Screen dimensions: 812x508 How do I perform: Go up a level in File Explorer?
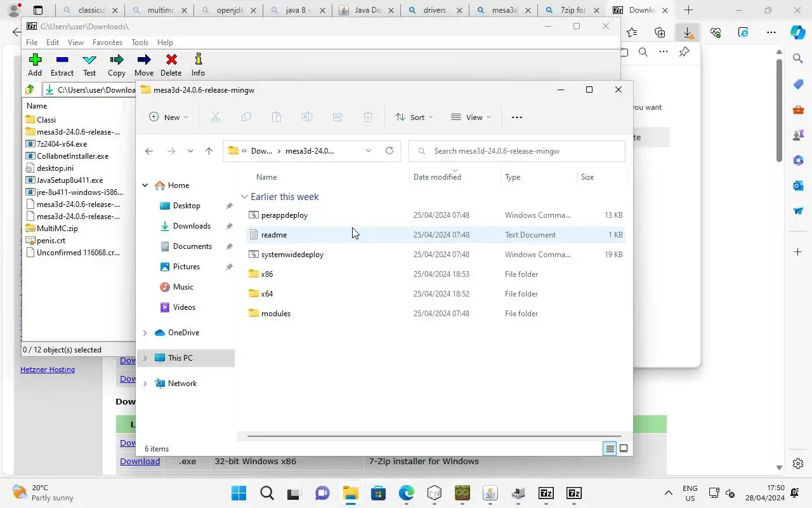[209, 151]
